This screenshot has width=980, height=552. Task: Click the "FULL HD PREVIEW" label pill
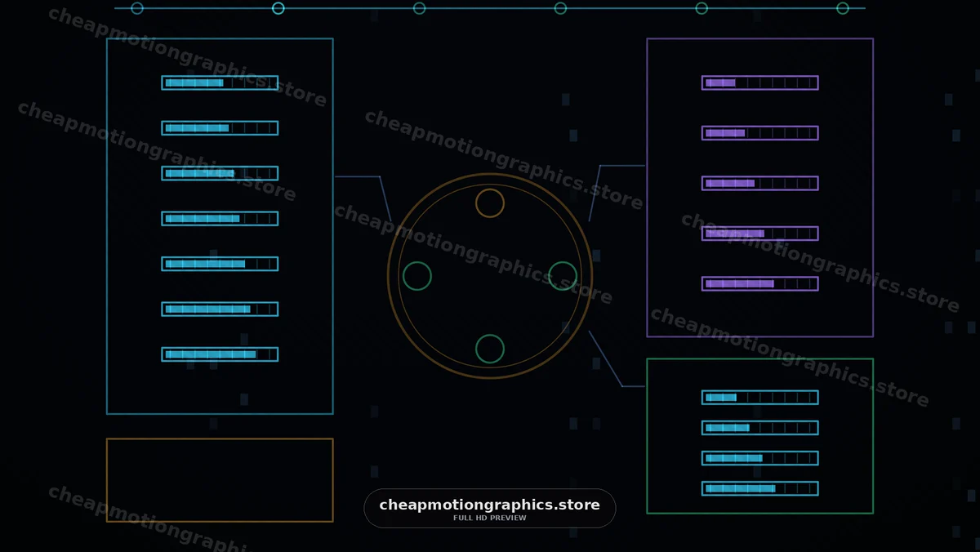(490, 509)
